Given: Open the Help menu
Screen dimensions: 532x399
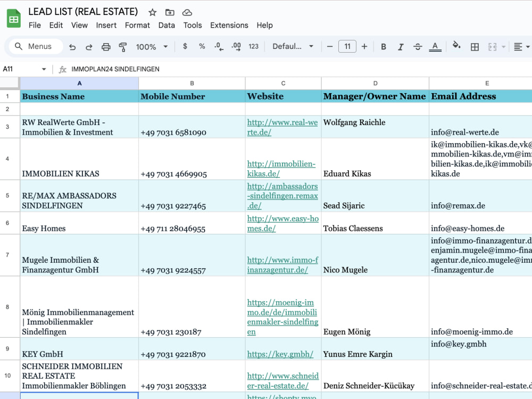Looking at the screenshot, I should click(264, 26).
